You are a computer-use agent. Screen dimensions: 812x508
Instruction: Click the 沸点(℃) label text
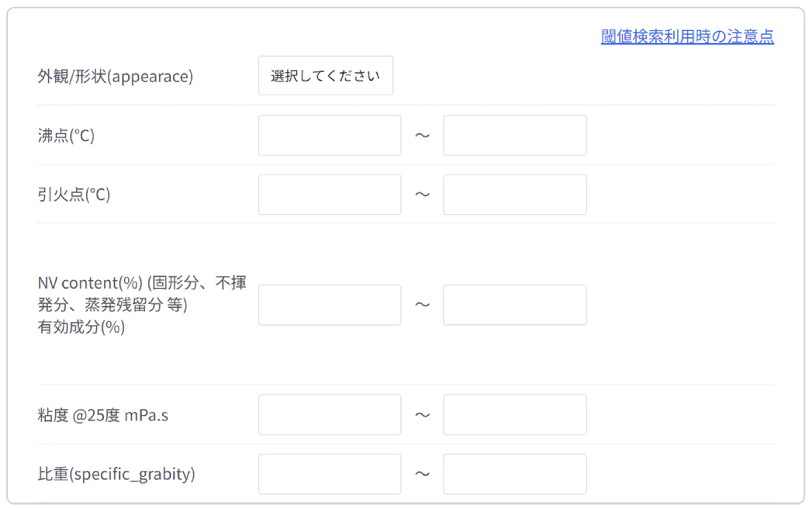(66, 136)
